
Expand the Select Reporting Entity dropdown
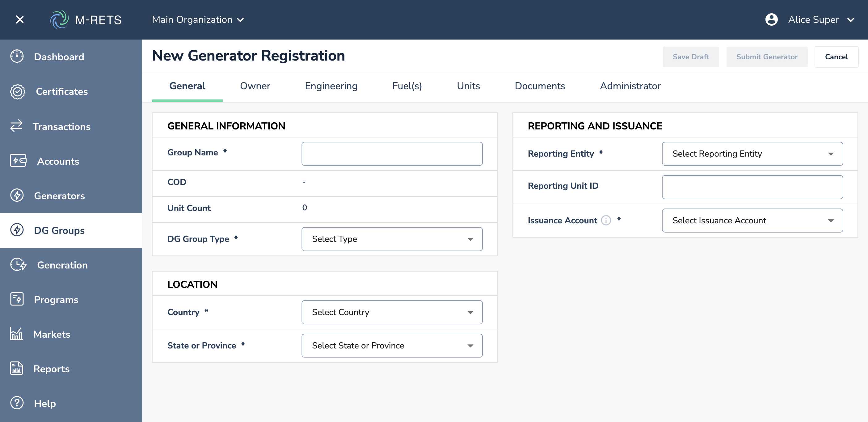pos(752,154)
